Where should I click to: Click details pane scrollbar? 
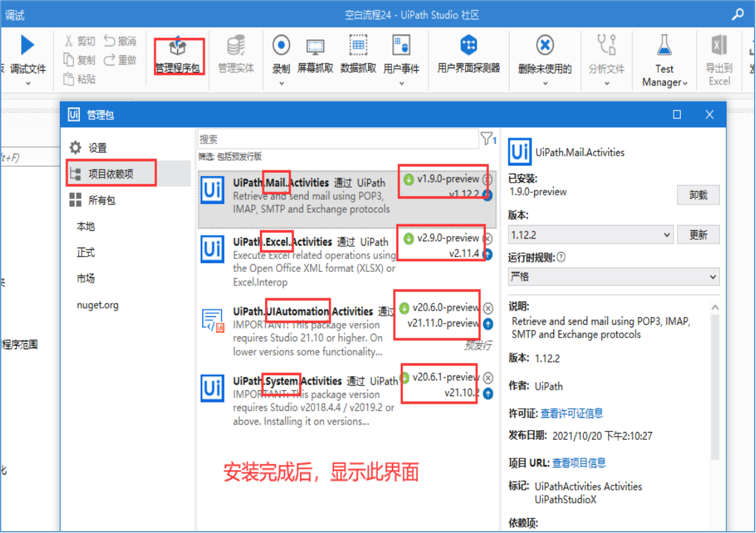(715, 387)
